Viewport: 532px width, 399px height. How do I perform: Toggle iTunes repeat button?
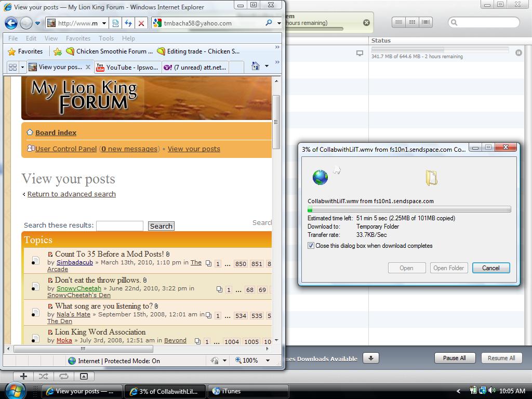tap(63, 376)
